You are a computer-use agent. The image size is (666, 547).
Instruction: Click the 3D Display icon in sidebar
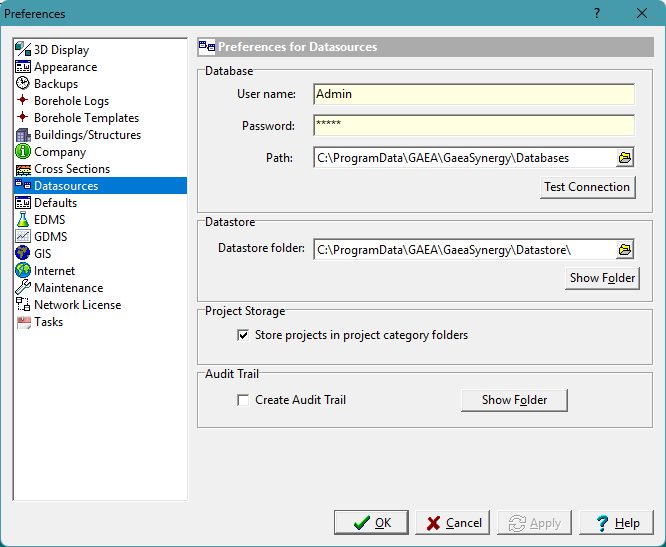pyautogui.click(x=23, y=50)
